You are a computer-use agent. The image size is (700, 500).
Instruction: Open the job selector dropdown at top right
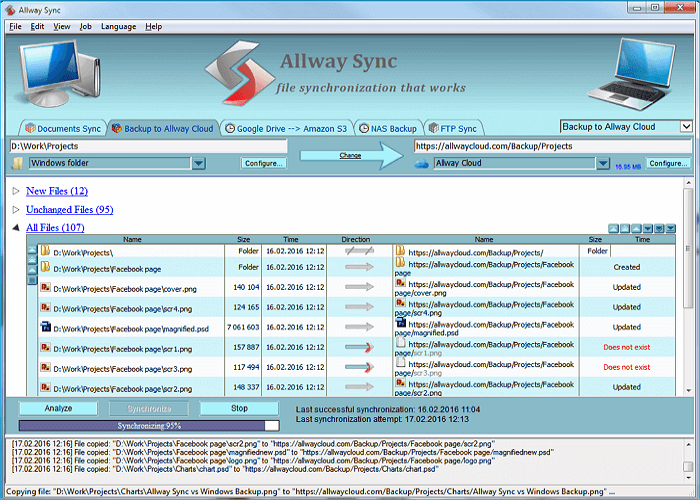pyautogui.click(x=686, y=127)
